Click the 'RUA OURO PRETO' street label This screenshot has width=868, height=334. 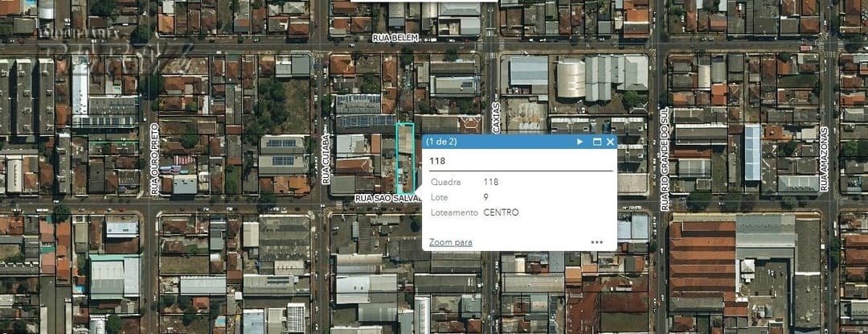pos(154,159)
